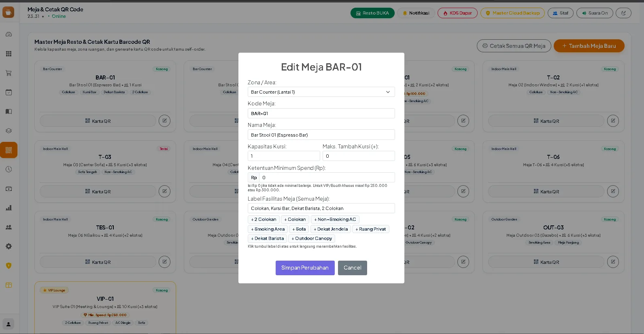The width and height of the screenshot is (644, 334).
Task: Open Staf from the top bar
Action: coord(561,13)
